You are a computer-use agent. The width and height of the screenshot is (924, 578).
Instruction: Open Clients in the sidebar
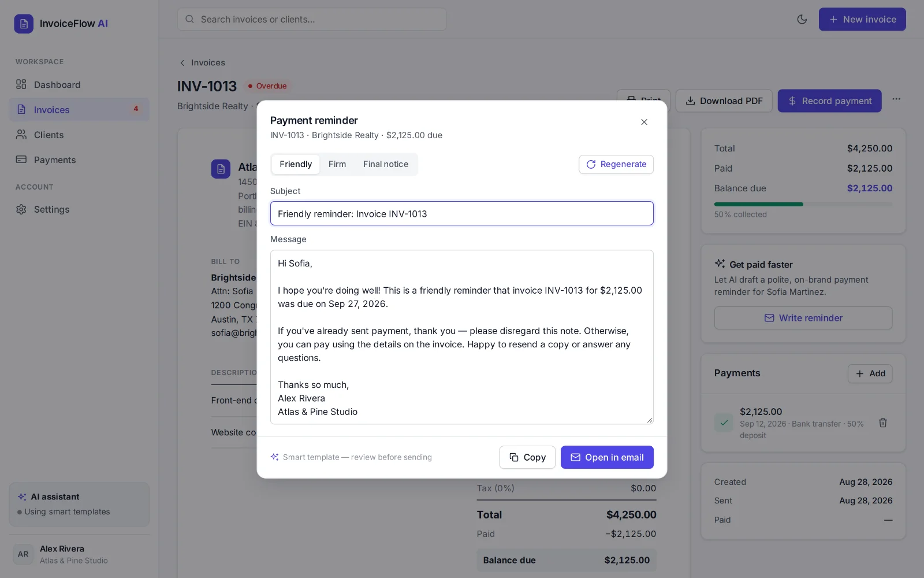(79, 135)
